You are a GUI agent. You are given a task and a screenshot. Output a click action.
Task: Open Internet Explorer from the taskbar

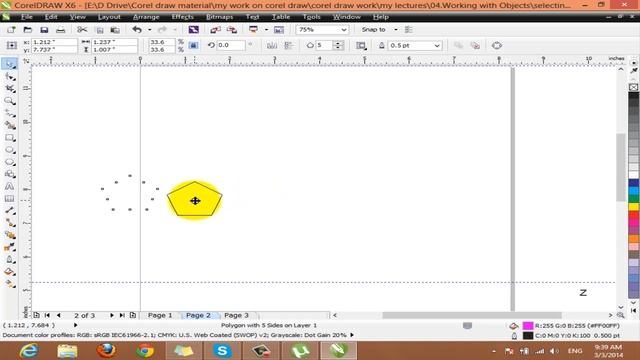[x=29, y=351]
